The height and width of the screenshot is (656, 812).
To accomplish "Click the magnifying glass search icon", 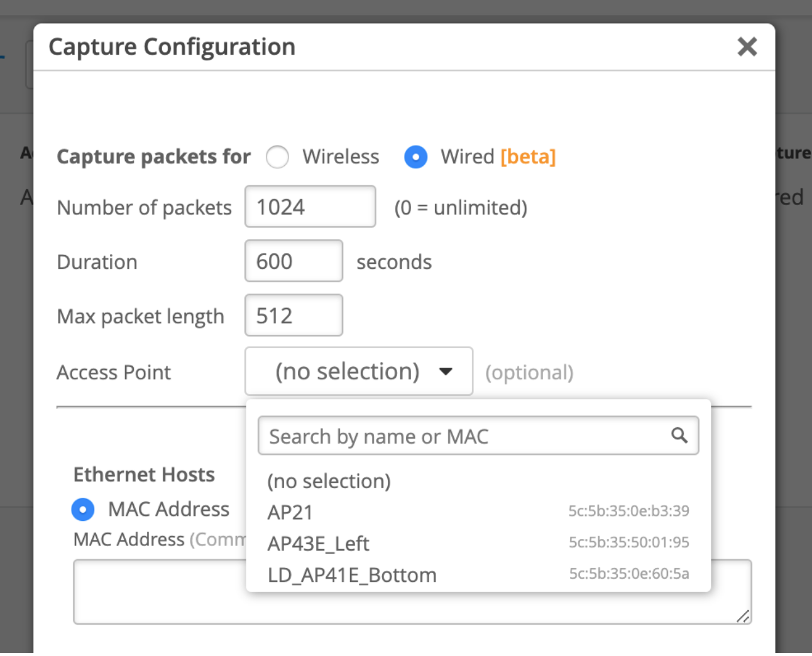I will click(679, 435).
